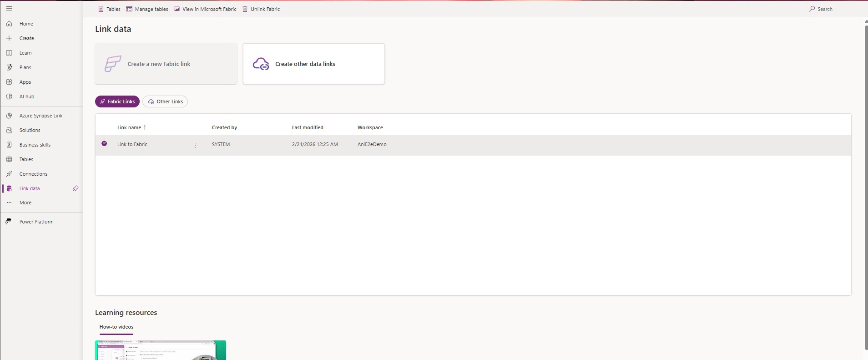Deselect the Link to Fabric row checkmark
Viewport: 868px width, 360px height.
tap(104, 143)
